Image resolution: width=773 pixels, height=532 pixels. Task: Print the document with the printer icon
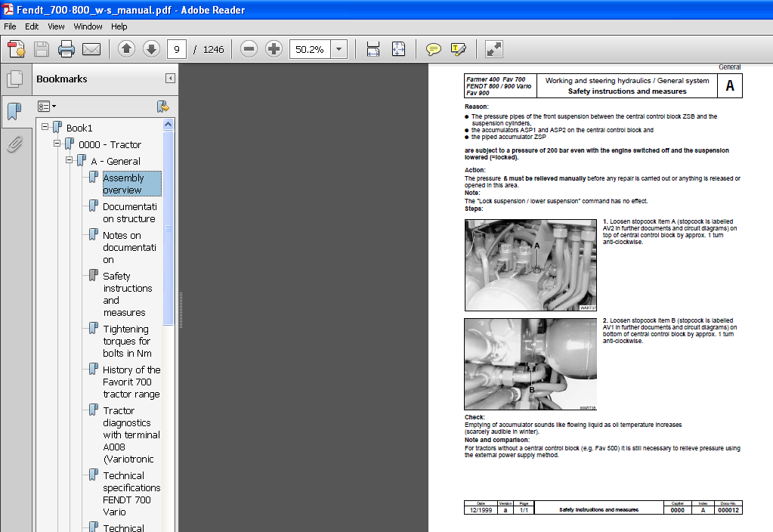point(66,49)
